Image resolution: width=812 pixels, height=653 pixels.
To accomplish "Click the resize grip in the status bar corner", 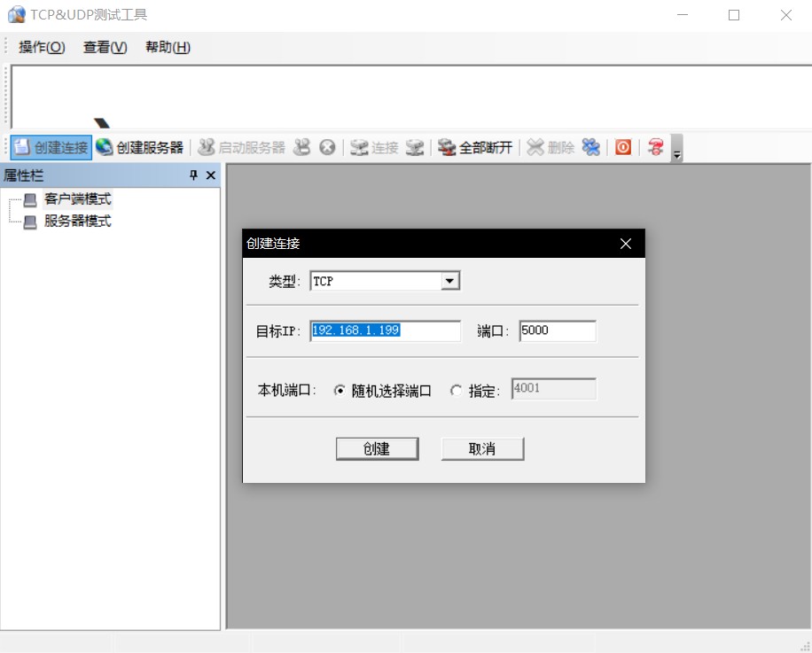I will point(805,646).
